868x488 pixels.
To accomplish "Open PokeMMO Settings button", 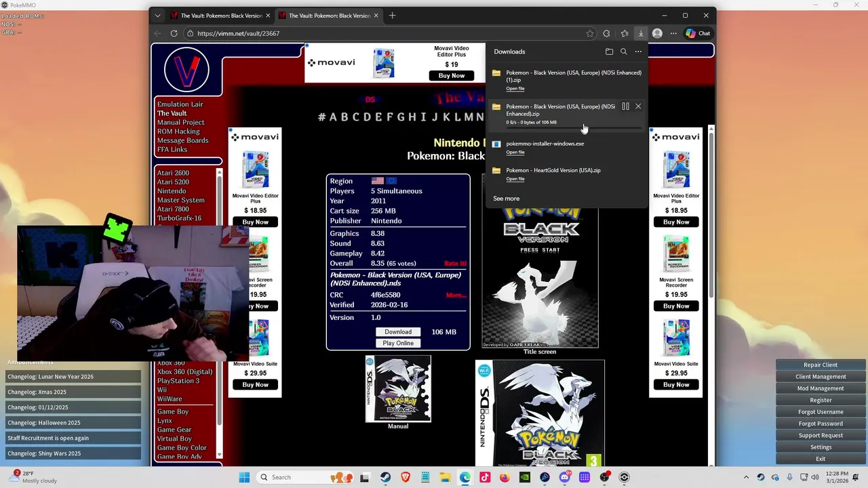I will [821, 447].
